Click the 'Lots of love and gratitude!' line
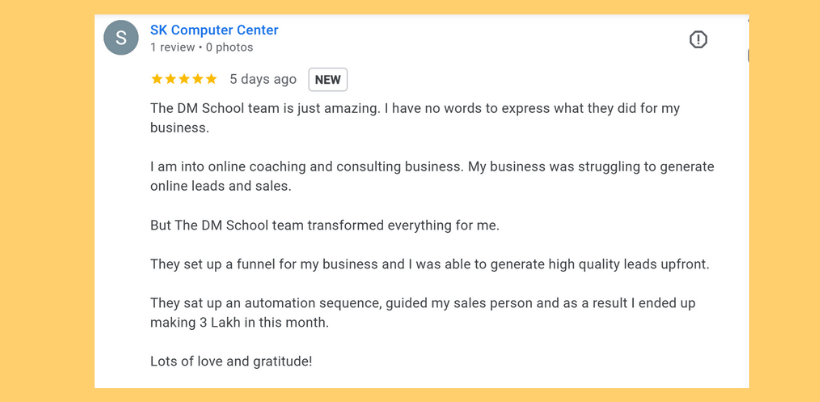This screenshot has height=402, width=820. tap(231, 362)
